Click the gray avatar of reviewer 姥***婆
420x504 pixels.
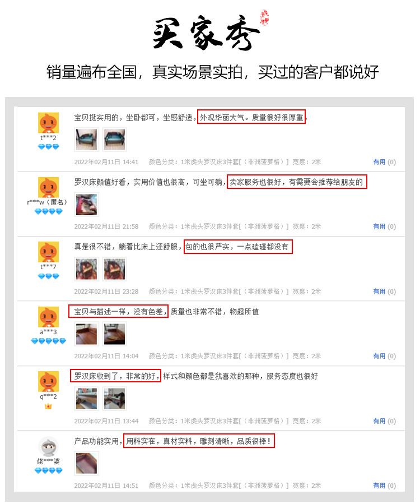[49, 446]
